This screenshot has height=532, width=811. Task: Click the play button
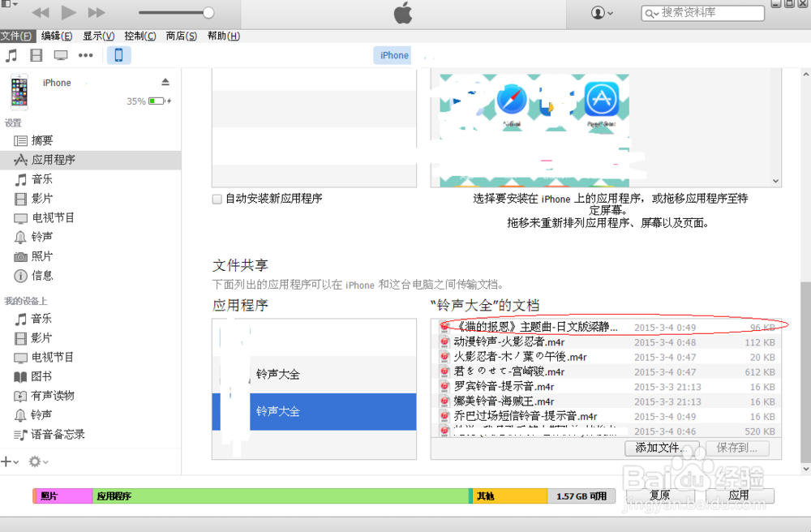68,12
